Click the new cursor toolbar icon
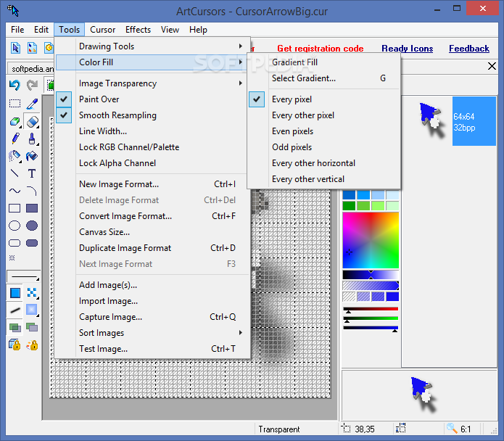This screenshot has height=441, width=504. tap(15, 48)
